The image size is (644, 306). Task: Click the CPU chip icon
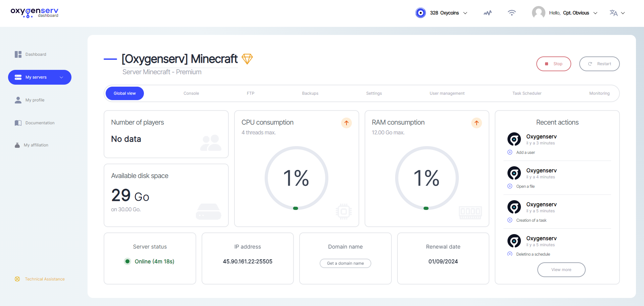(344, 212)
